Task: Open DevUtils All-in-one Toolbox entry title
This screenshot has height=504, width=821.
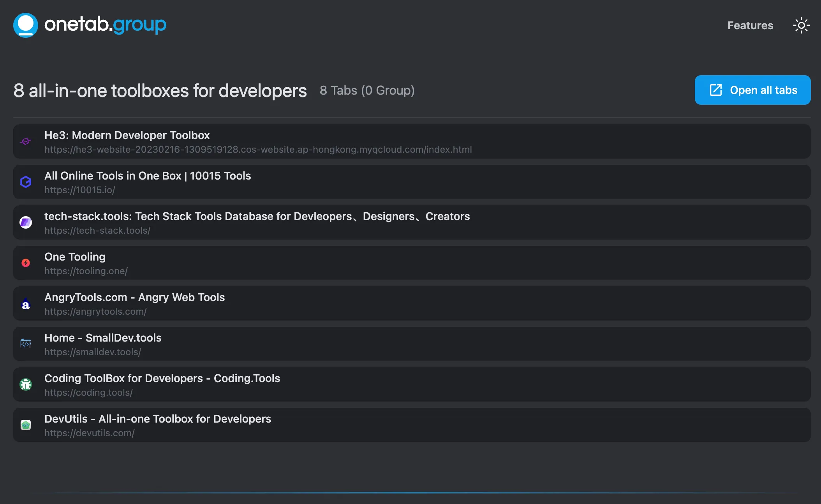Action: click(158, 419)
